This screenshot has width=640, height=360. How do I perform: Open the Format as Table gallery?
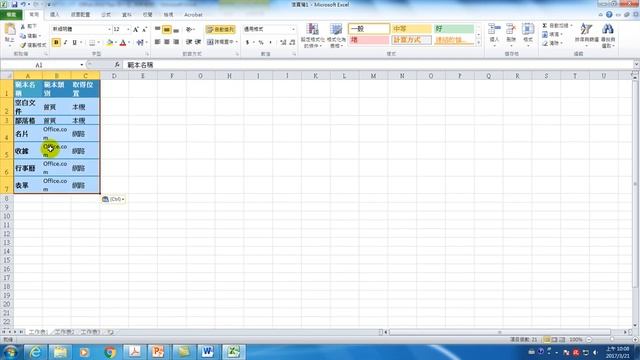pyautogui.click(x=337, y=36)
